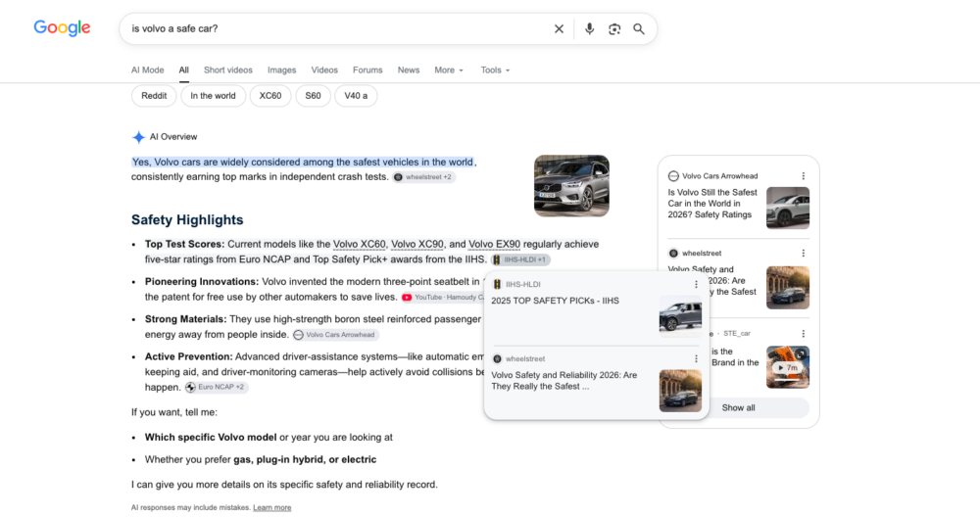Clear the search query with X icon
980x517 pixels.
pos(559,28)
